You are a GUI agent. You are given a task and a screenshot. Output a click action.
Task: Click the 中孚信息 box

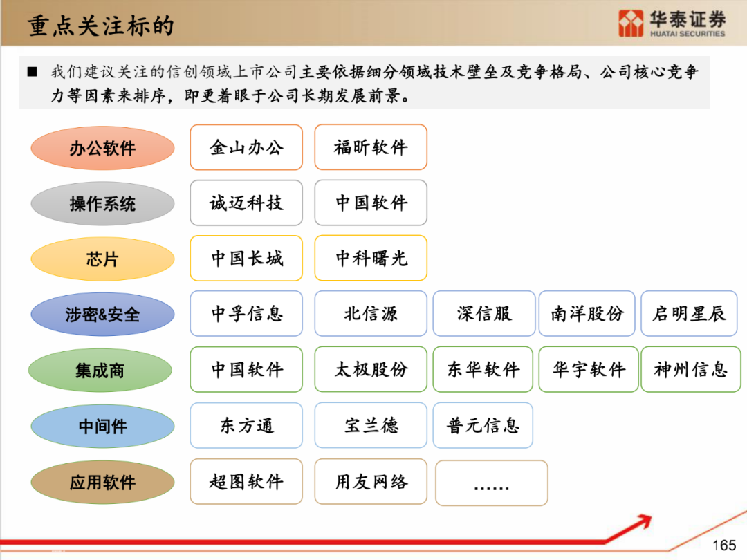pos(246,313)
